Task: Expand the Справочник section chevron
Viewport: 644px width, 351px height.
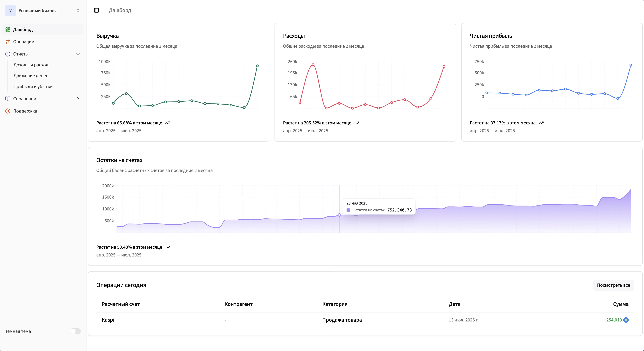Action: [78, 99]
